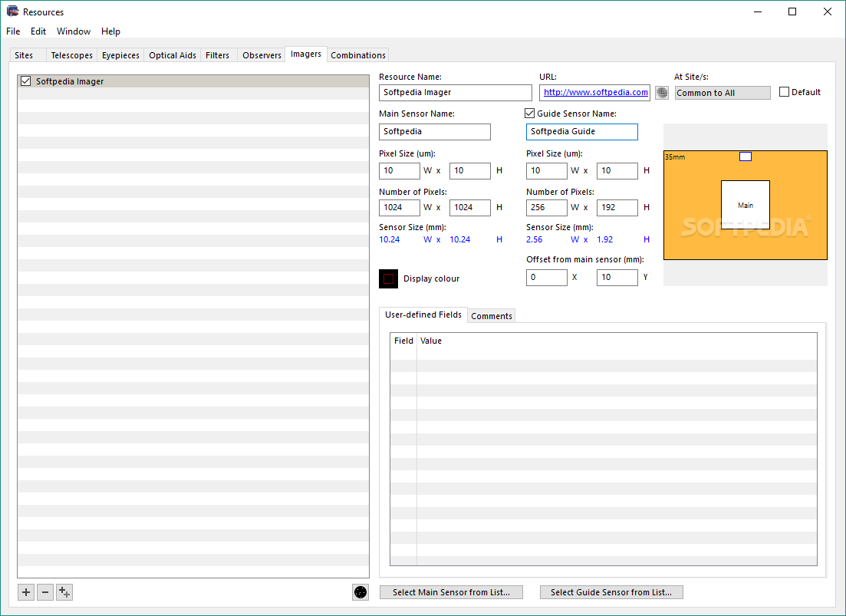Click main sensor pixel count width 1024 field

(400, 208)
